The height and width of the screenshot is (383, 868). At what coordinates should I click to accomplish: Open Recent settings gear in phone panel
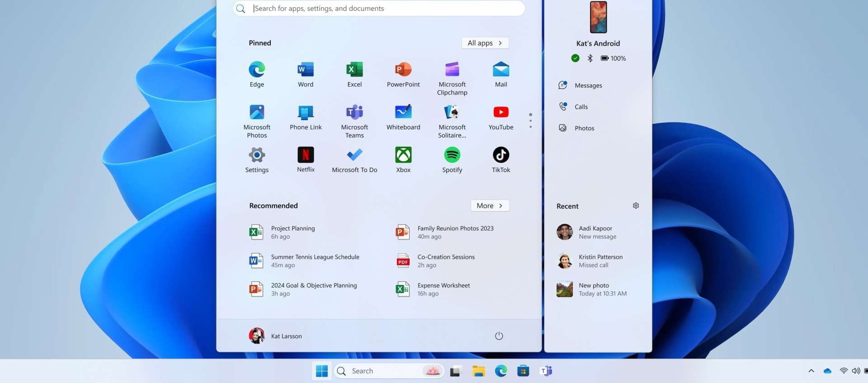tap(636, 206)
